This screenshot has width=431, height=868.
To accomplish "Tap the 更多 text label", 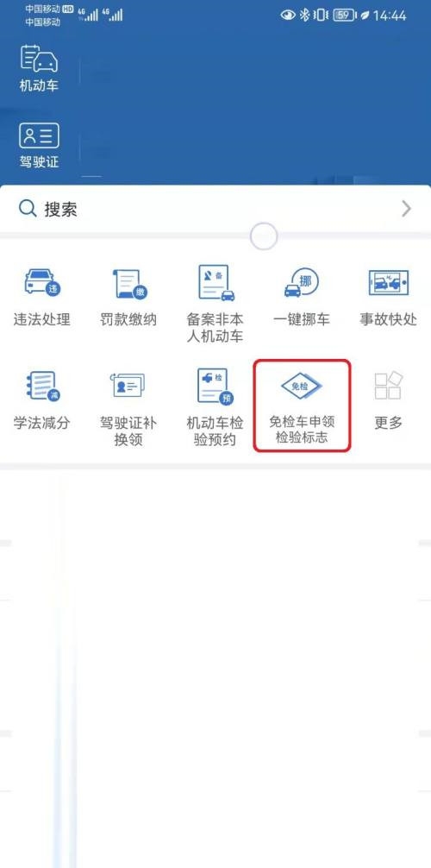I will (x=389, y=423).
